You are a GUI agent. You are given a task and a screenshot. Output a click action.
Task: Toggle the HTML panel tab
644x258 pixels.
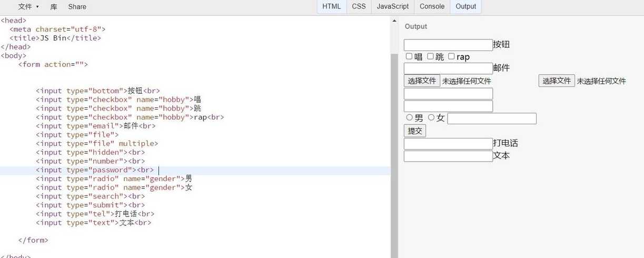click(331, 6)
